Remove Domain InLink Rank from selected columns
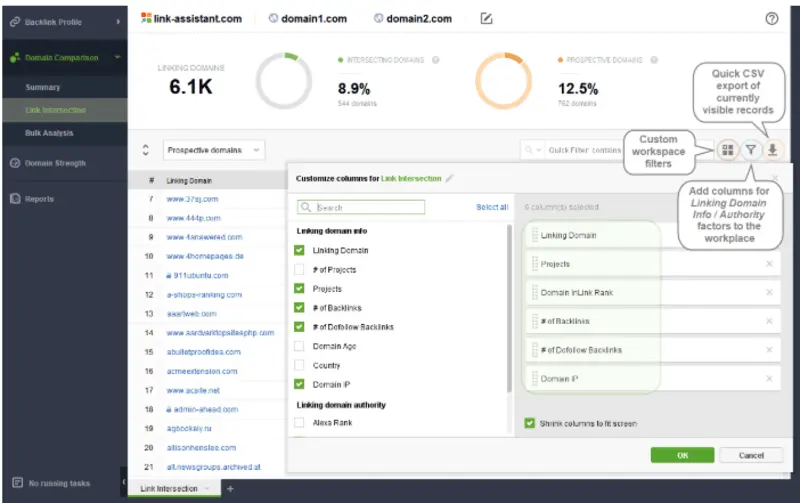Image resolution: width=800 pixels, height=503 pixels. 769,292
